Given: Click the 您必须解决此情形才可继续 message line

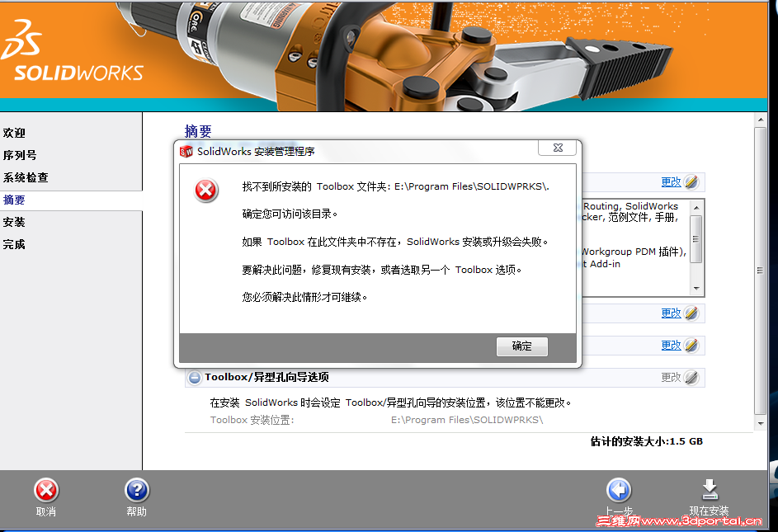Looking at the screenshot, I should click(x=304, y=297).
